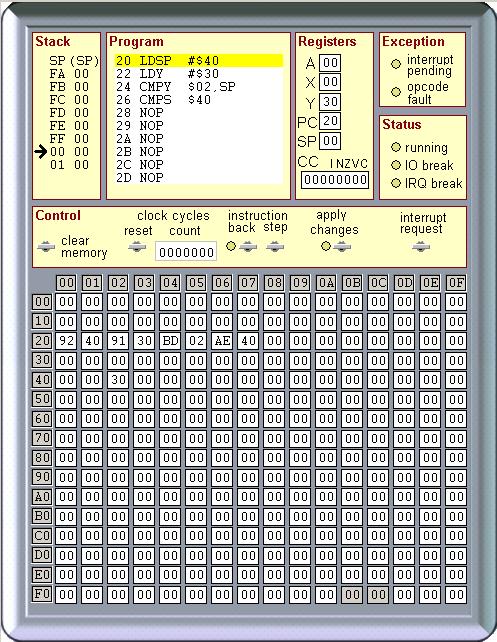497x642 pixels.
Task: Click the interrupt pending indicator
Action: 396,64
